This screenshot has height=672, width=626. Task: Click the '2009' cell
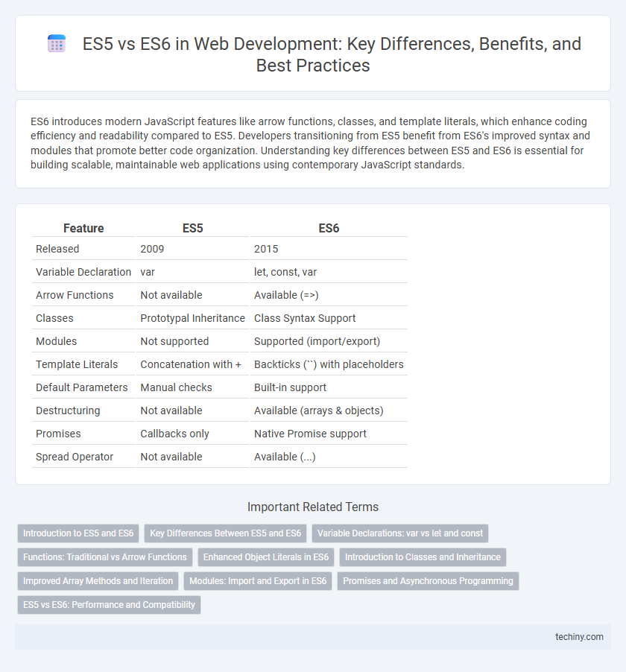tap(192, 249)
